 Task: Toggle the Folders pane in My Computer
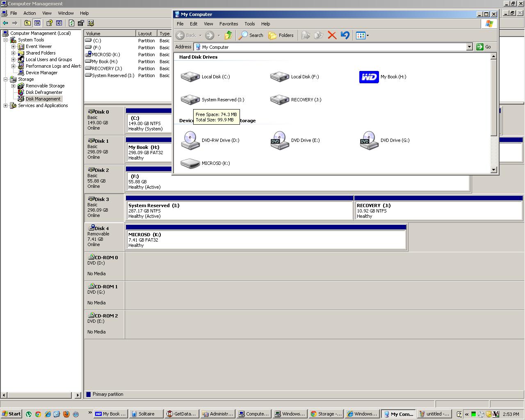click(281, 35)
